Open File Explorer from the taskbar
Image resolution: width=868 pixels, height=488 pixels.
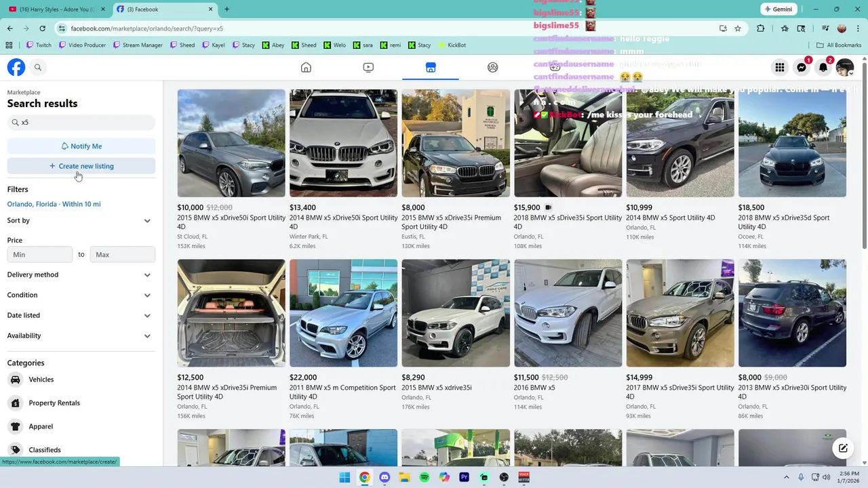[404, 477]
